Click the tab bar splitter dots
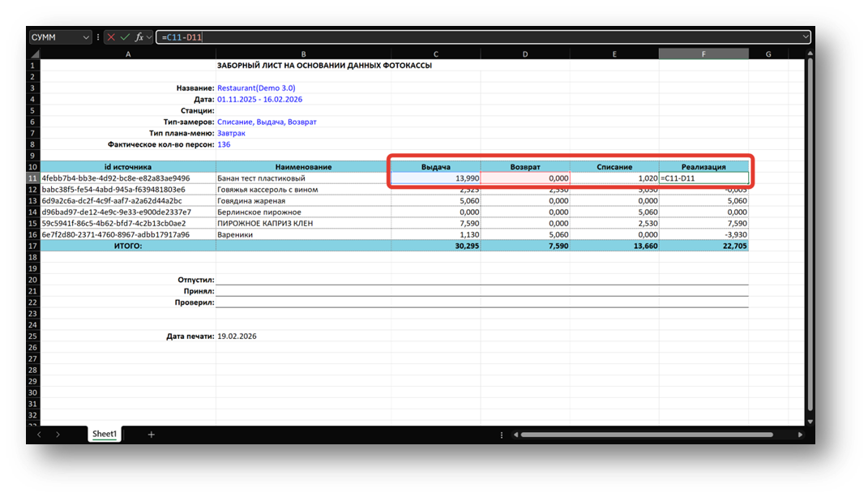Image resolution: width=868 pixels, height=497 pixels. coord(502,435)
